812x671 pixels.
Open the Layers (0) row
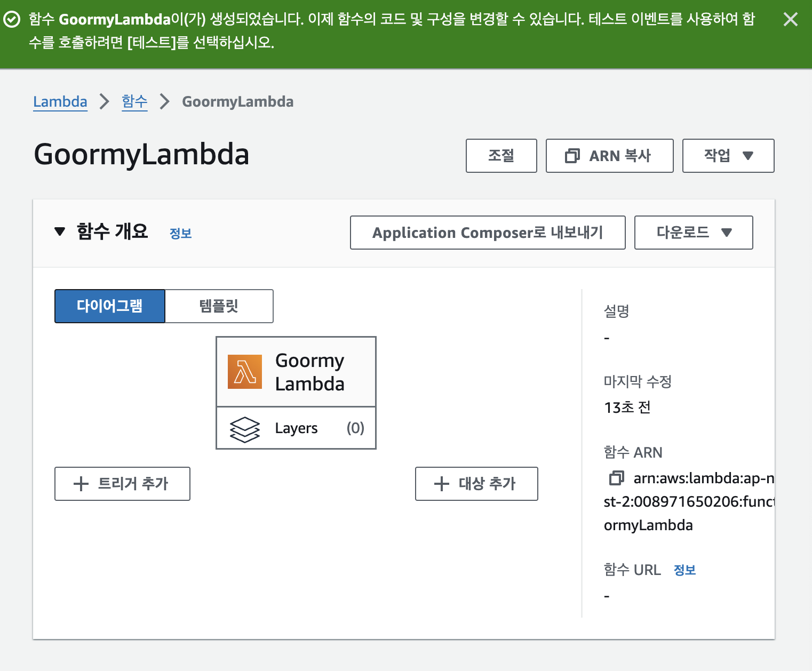point(296,428)
